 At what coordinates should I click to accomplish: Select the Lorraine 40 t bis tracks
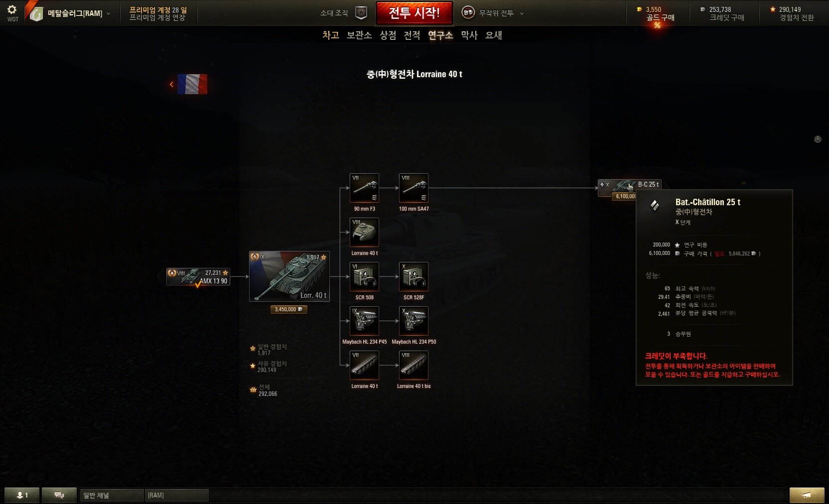[414, 365]
